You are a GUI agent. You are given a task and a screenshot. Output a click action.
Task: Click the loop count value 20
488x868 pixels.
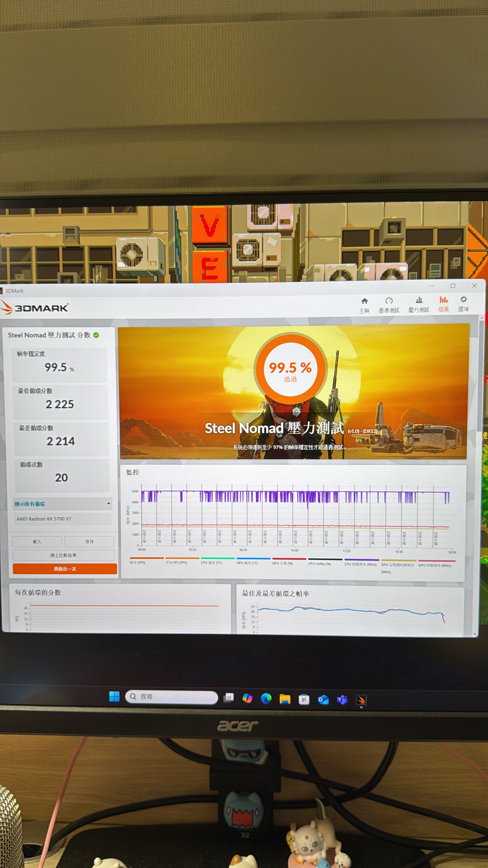click(x=62, y=477)
